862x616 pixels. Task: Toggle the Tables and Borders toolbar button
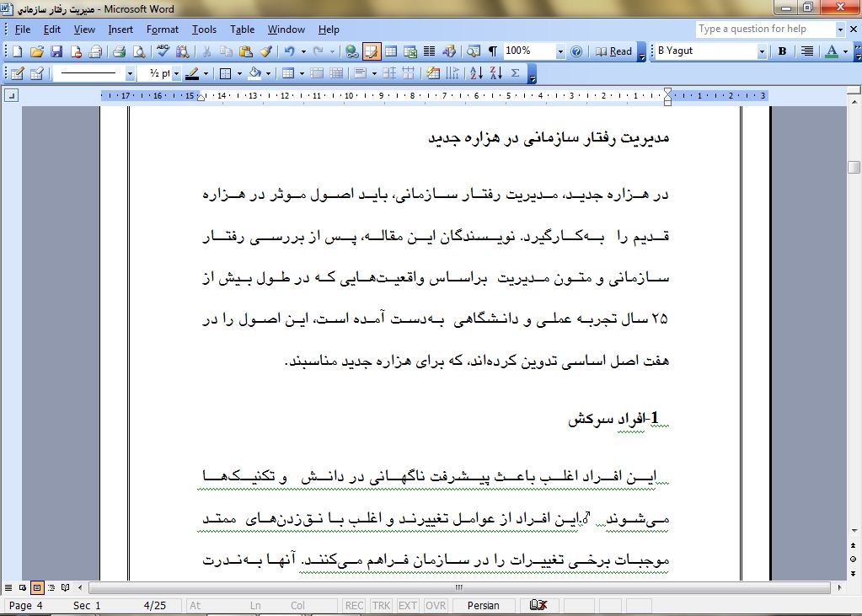(372, 51)
